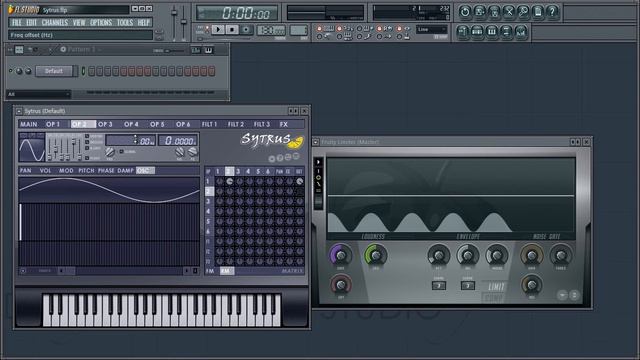This screenshot has height=360, width=640.
Task: Click the FM mode in Sytrus matrix
Action: click(x=210, y=271)
